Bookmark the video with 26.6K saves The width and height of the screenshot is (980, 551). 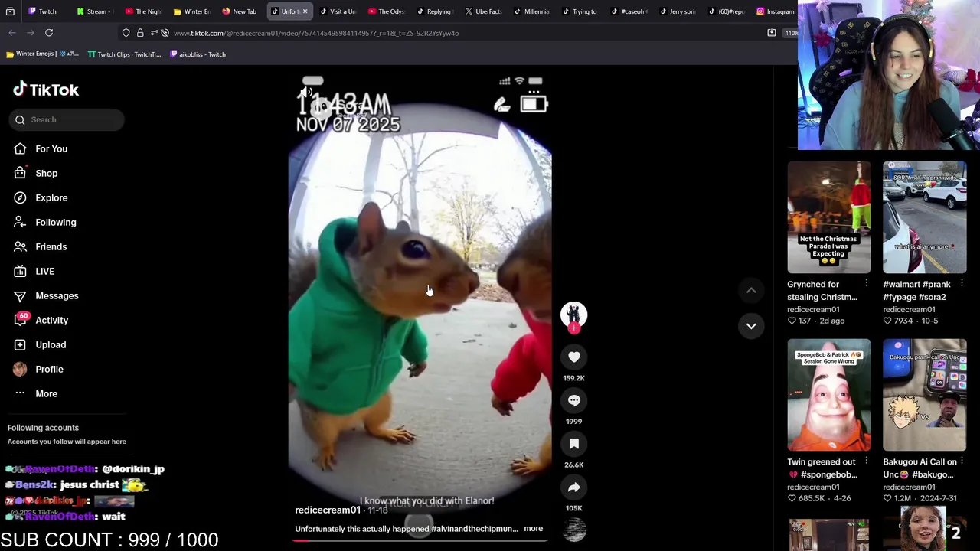(573, 444)
